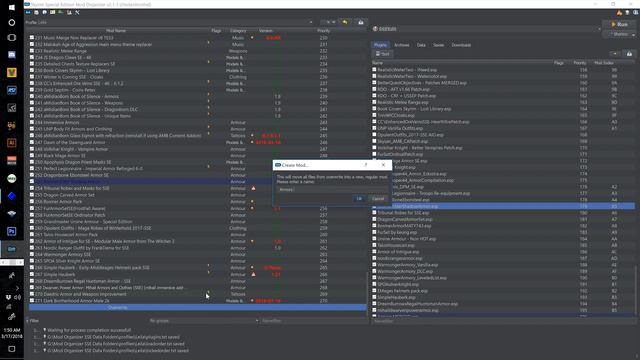The width and height of the screenshot is (640, 360).
Task: Click the Mod Name column header
Action: point(116,31)
